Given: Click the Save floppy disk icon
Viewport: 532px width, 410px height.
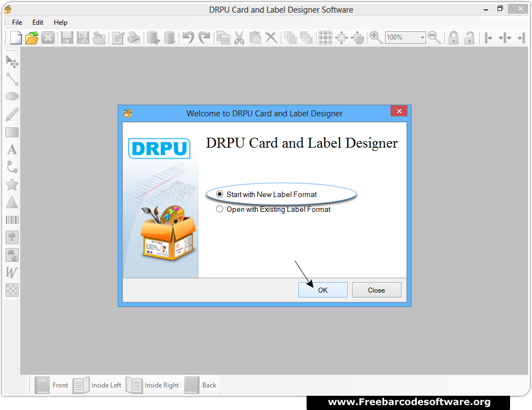Looking at the screenshot, I should 67,38.
